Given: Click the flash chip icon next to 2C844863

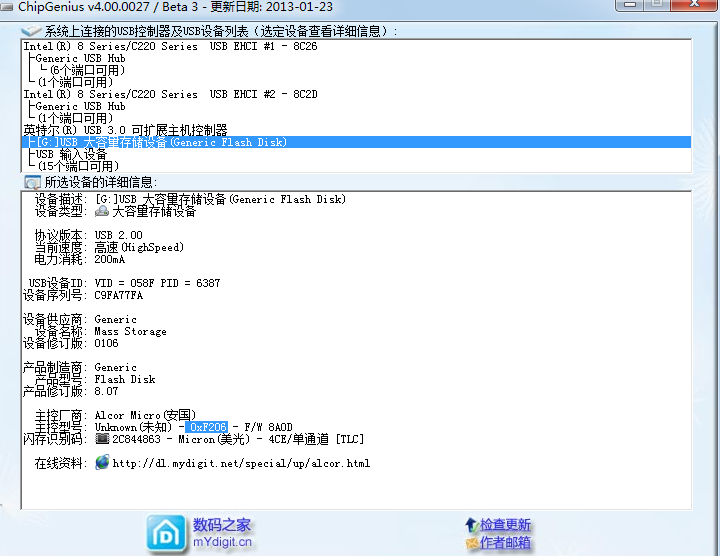Looking at the screenshot, I should pos(102,438).
